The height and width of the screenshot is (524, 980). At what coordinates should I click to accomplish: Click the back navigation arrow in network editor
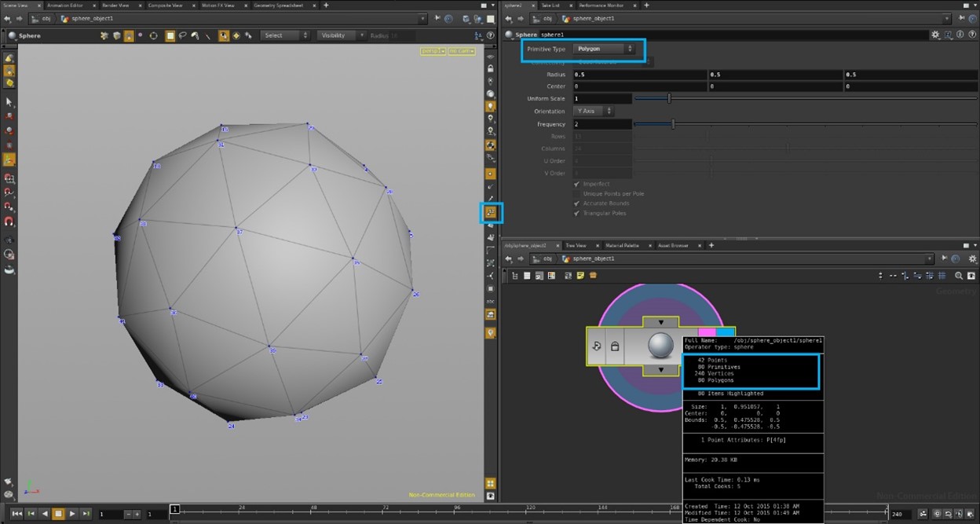coord(508,258)
